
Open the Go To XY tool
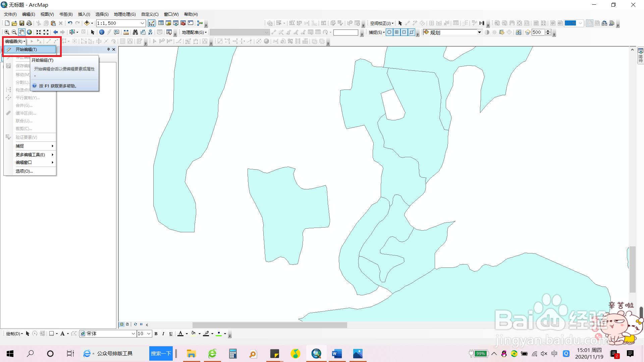150,32
